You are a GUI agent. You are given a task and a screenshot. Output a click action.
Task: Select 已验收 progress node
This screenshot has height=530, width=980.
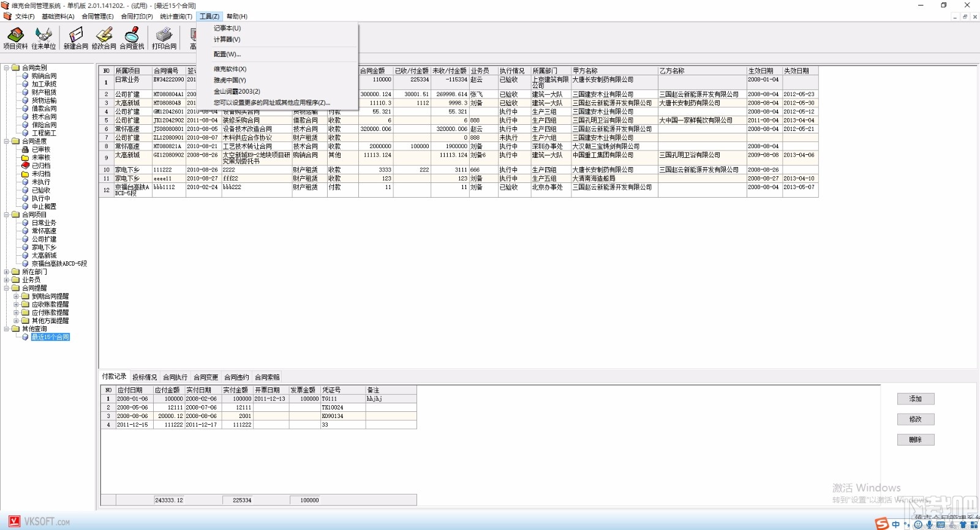click(x=41, y=190)
